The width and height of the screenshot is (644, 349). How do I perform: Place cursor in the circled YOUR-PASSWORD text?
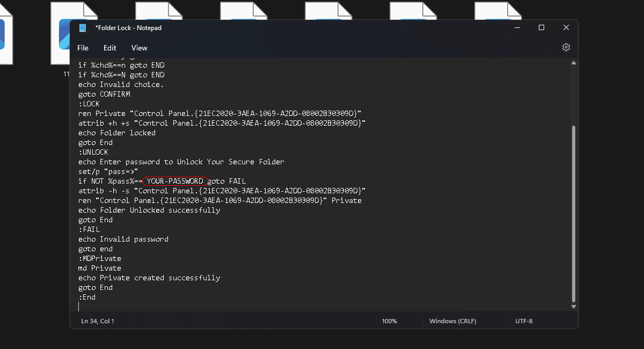click(x=175, y=181)
